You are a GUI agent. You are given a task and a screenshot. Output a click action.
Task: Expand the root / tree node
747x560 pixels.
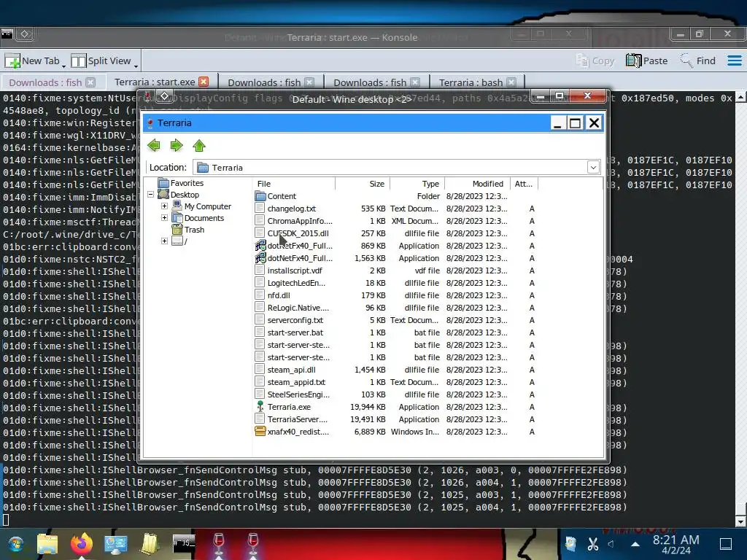[164, 241]
